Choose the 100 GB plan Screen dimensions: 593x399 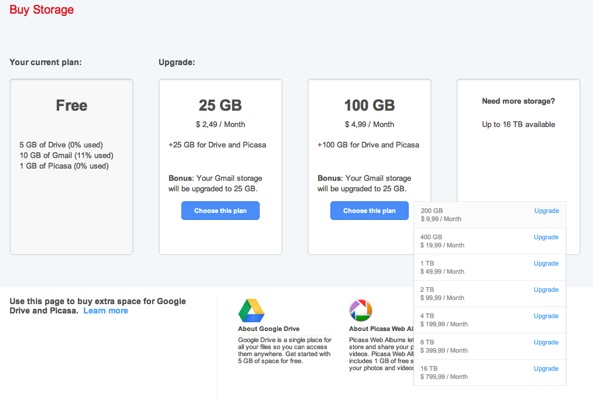(x=369, y=211)
